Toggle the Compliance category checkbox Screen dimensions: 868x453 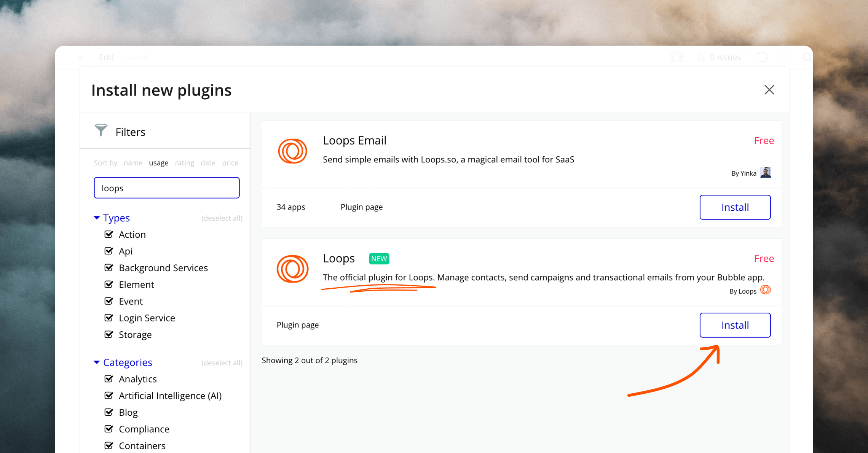[109, 429]
